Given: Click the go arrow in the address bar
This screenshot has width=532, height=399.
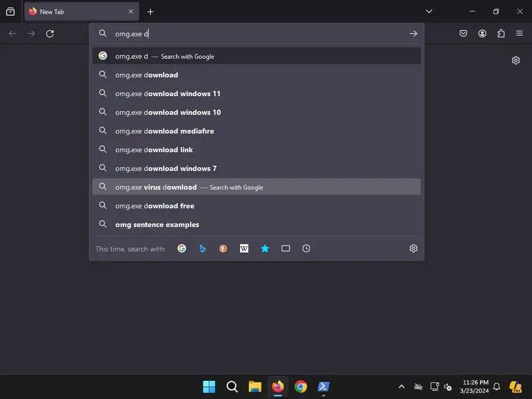Looking at the screenshot, I should (x=413, y=34).
